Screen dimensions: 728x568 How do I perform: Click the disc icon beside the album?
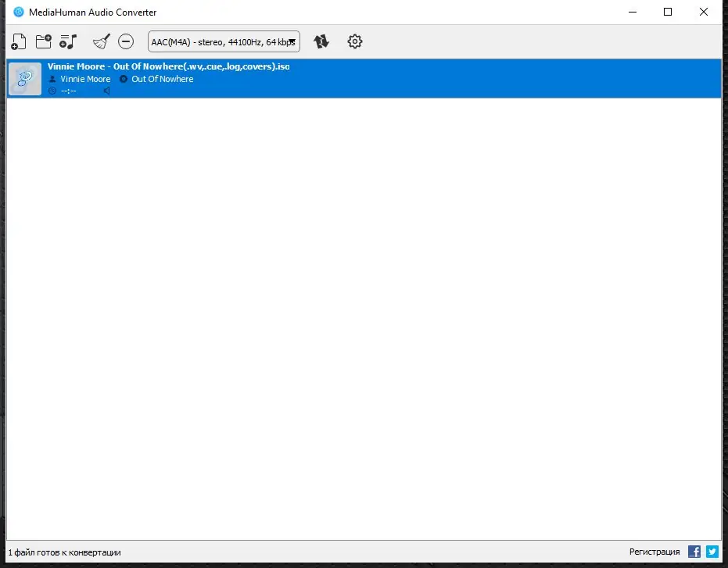coord(124,79)
